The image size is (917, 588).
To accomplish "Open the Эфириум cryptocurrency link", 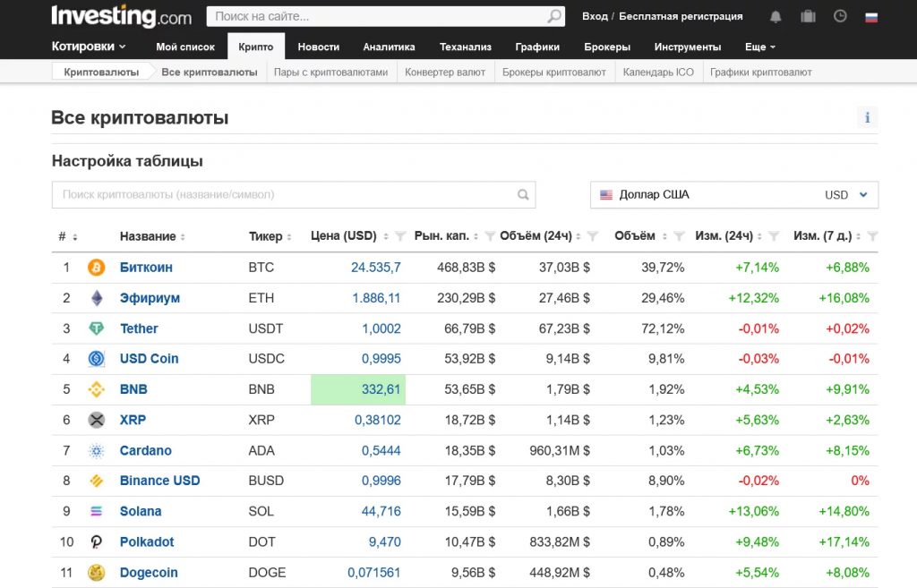I will pyautogui.click(x=150, y=298).
